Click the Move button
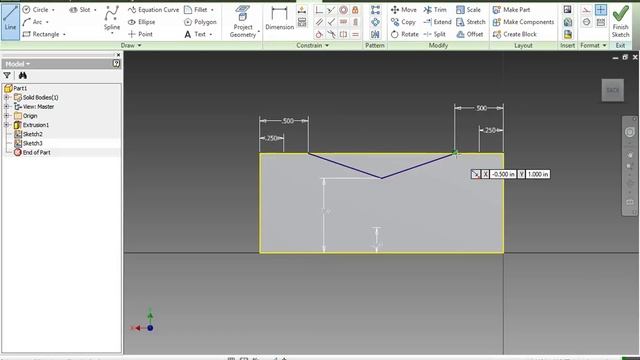 (403, 10)
